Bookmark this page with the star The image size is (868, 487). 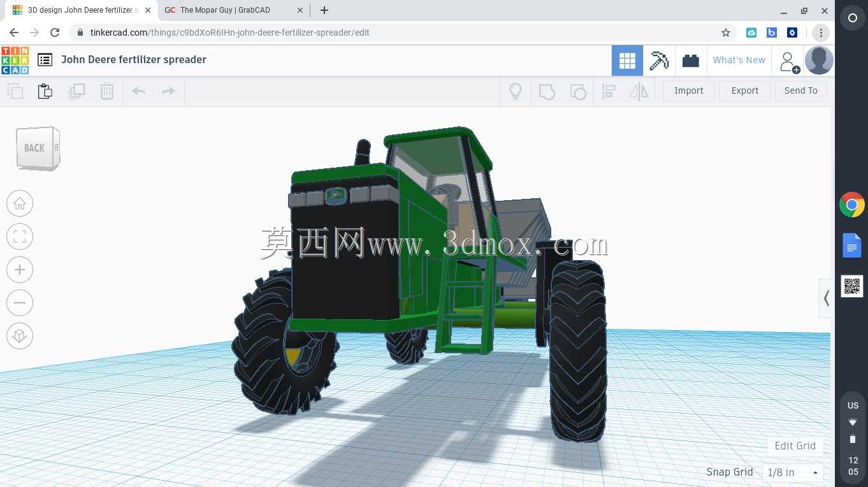click(x=726, y=33)
